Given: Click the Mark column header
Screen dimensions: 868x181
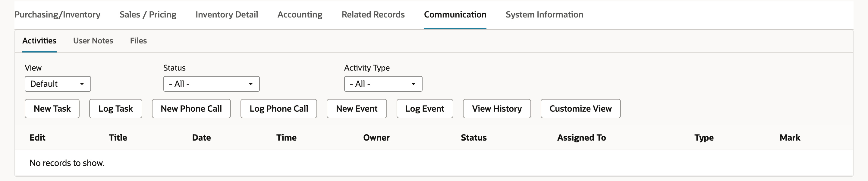Looking at the screenshot, I should pyautogui.click(x=790, y=138).
